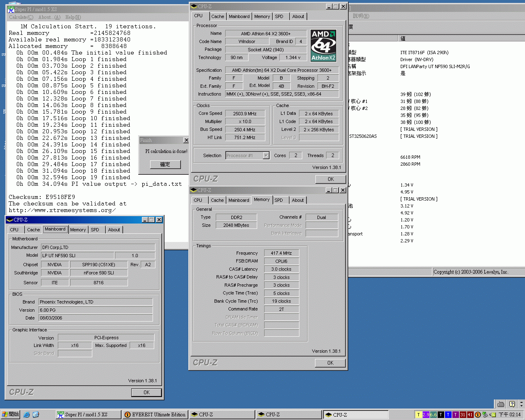
Task: Click the first CPU-Z taskbar button
Action: click(x=222, y=415)
